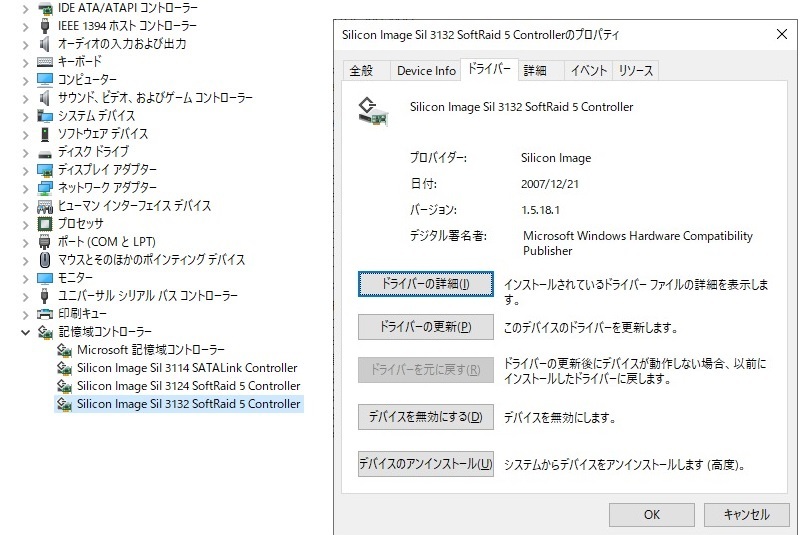Image resolution: width=800 pixels, height=535 pixels.
Task: Select Silicon Image Sil 3124 SoftRaid 5 Controller
Action: point(189,386)
